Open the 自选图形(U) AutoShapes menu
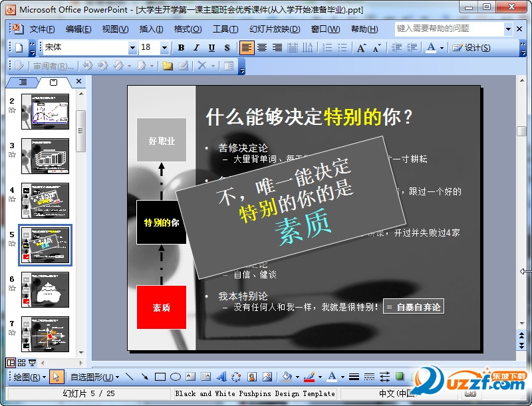 pyautogui.click(x=94, y=377)
